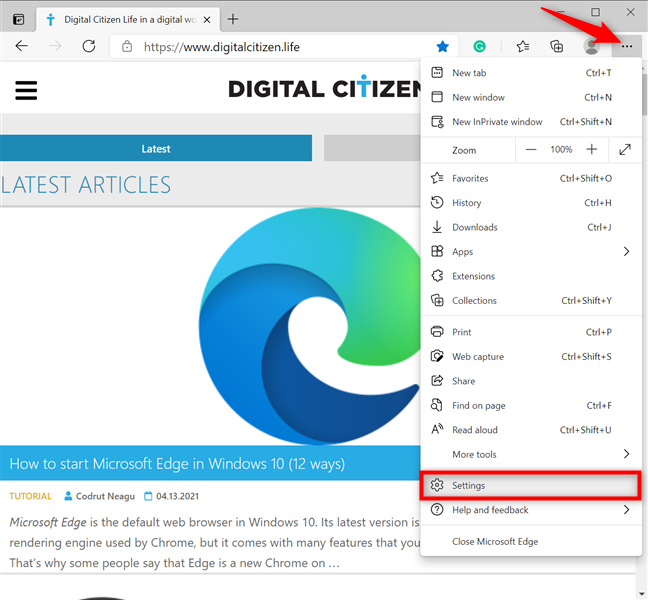Click the Settings and more ellipsis button
This screenshot has width=648, height=600.
click(627, 46)
